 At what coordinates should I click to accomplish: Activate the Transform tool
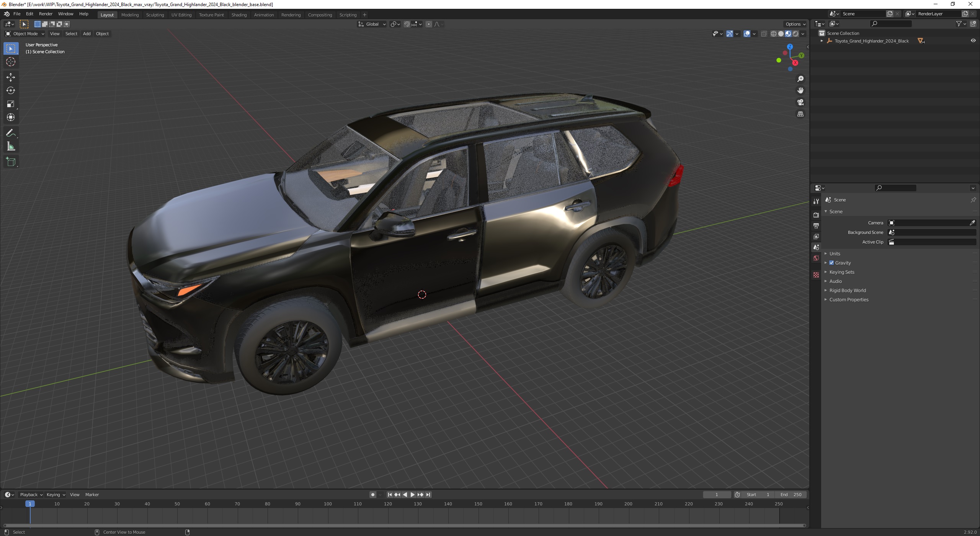coord(11,117)
